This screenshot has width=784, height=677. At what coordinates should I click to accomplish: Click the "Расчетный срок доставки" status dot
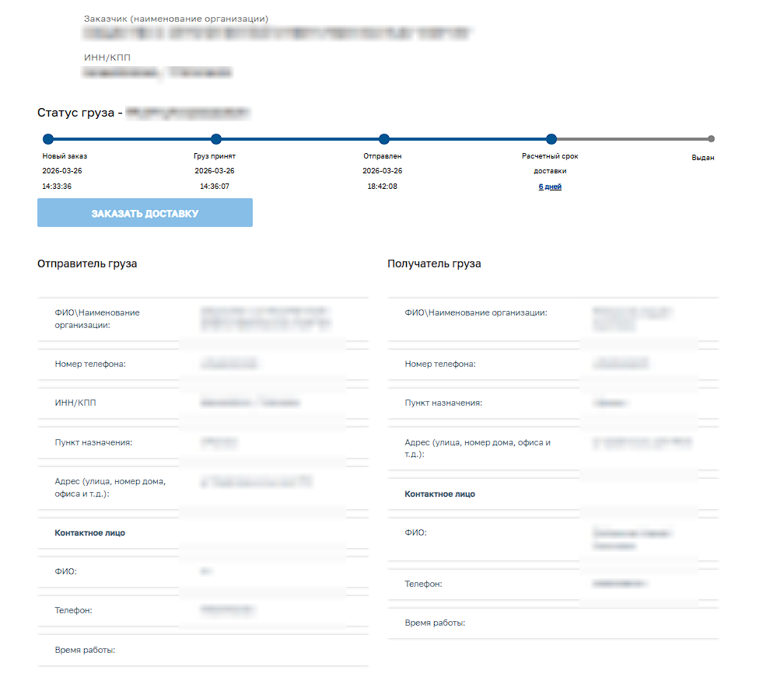[551, 139]
